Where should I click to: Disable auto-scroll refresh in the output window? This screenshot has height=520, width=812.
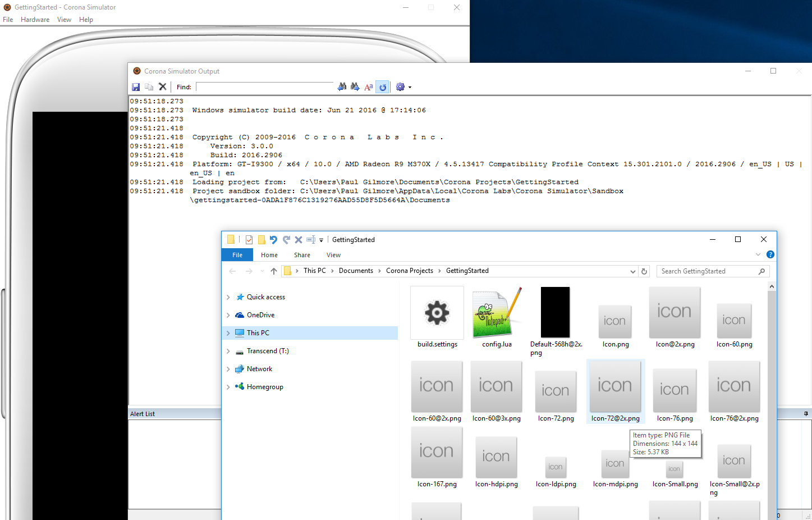[x=382, y=86]
